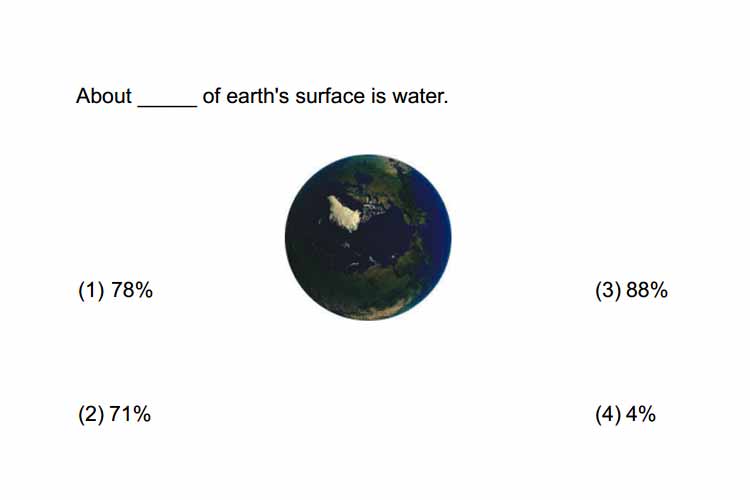Choose answer option (2) 71%

[114, 414]
